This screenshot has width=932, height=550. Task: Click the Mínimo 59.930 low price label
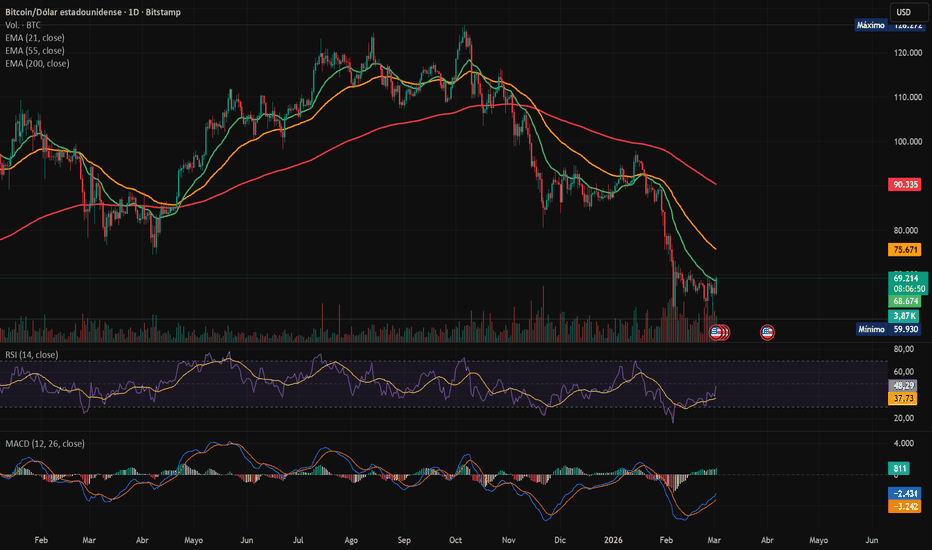tap(888, 329)
